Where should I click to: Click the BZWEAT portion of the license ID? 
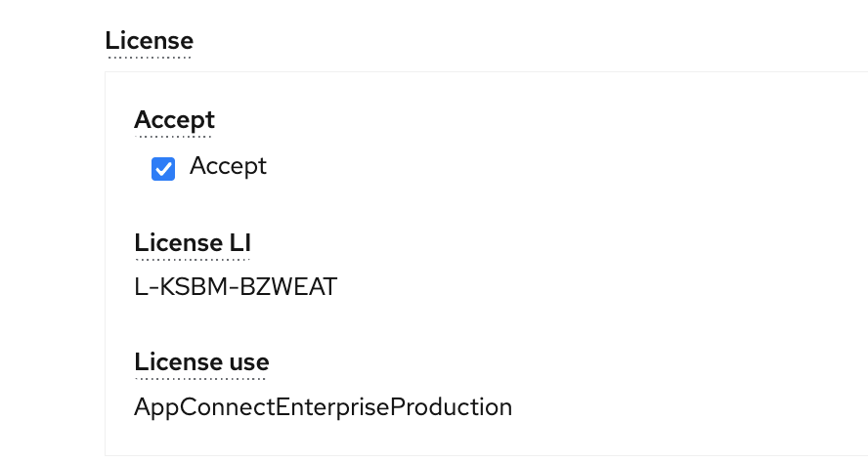point(288,287)
